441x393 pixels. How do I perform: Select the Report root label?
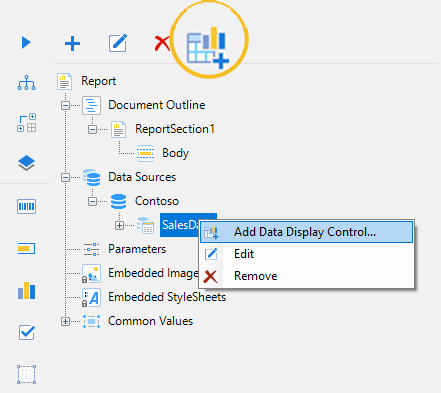point(99,81)
